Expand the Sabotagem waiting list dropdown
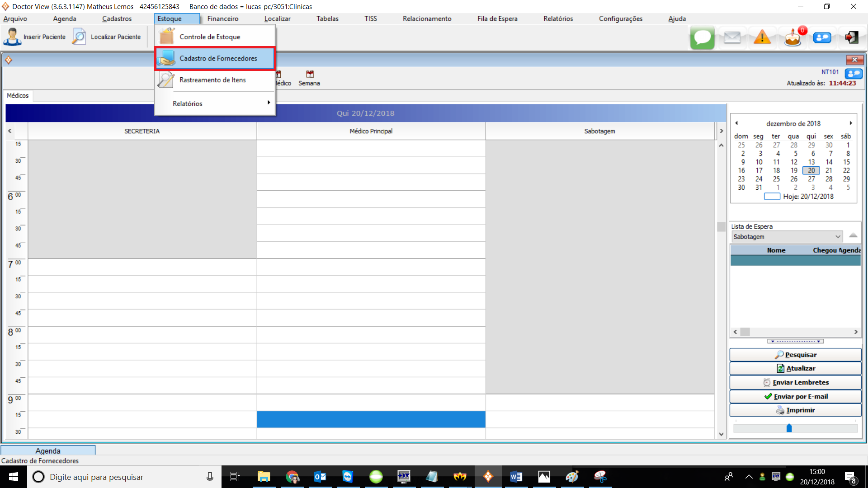Image resolution: width=868 pixels, height=488 pixels. click(x=838, y=237)
